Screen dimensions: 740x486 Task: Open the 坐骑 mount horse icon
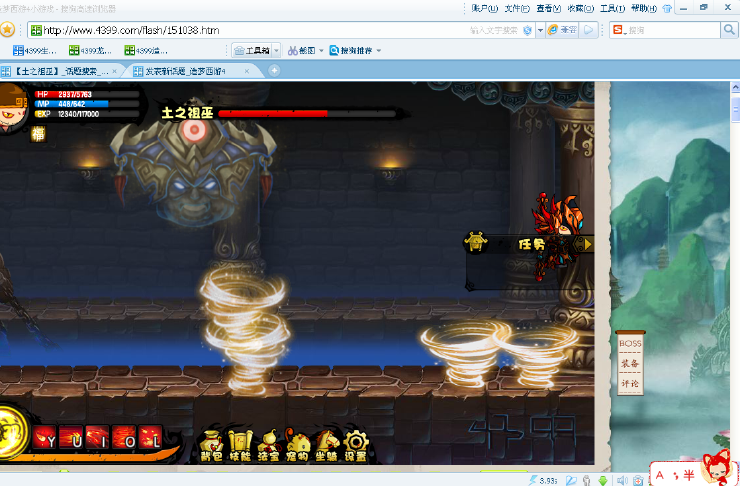[327, 446]
